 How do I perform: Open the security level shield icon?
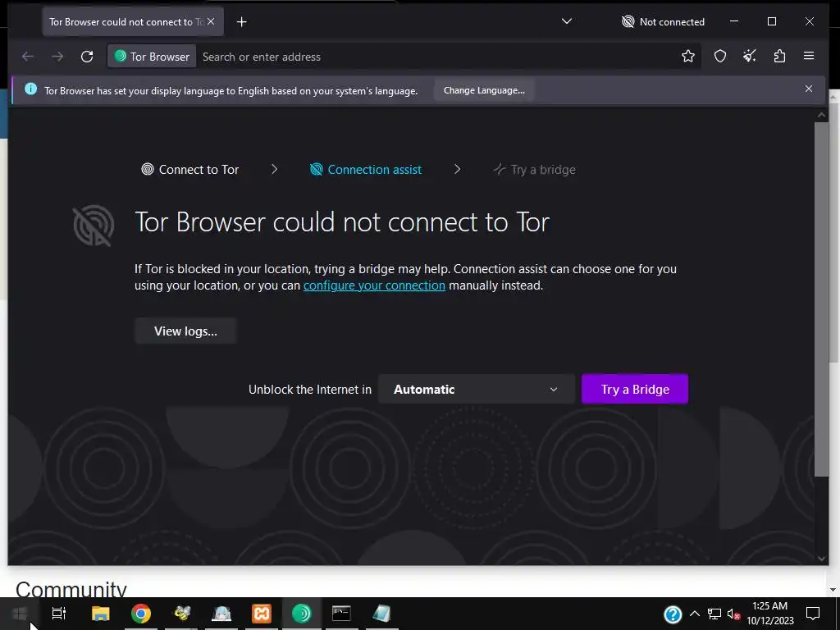[720, 57]
